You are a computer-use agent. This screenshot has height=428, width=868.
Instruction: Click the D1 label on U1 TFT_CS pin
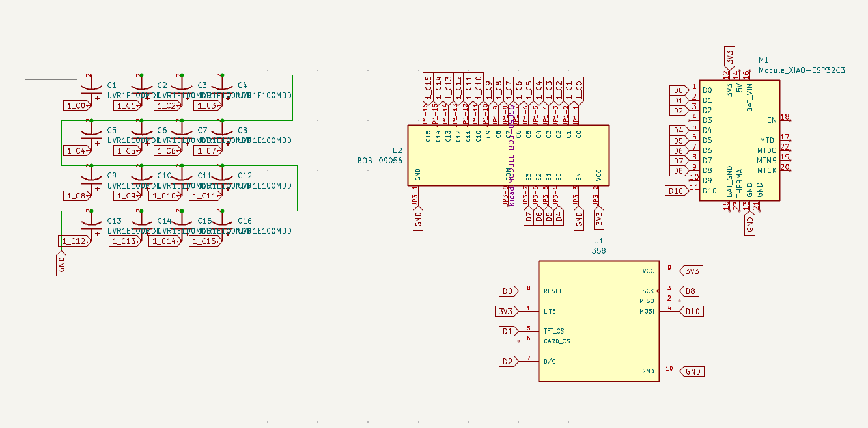click(x=508, y=331)
